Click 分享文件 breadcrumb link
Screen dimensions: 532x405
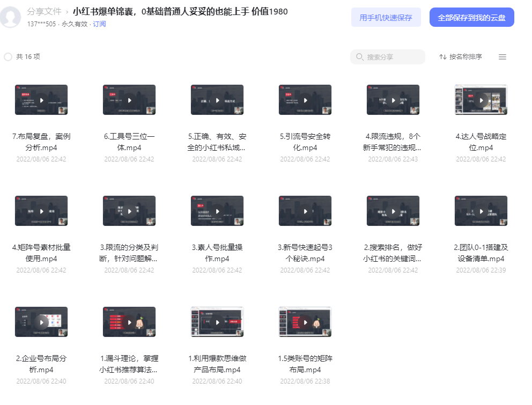click(x=45, y=12)
